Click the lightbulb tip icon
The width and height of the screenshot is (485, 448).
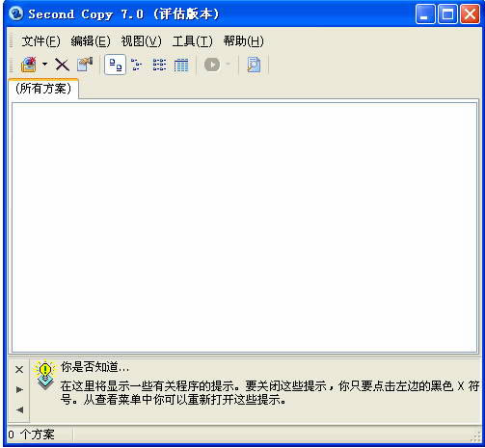[x=44, y=375]
